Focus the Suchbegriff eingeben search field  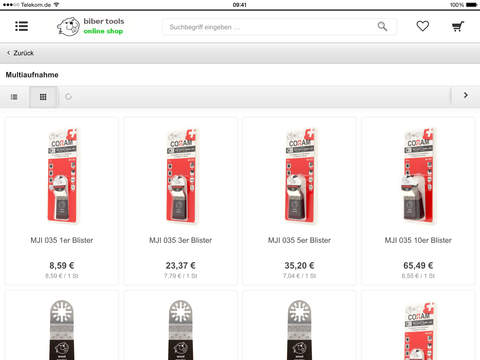(x=279, y=27)
